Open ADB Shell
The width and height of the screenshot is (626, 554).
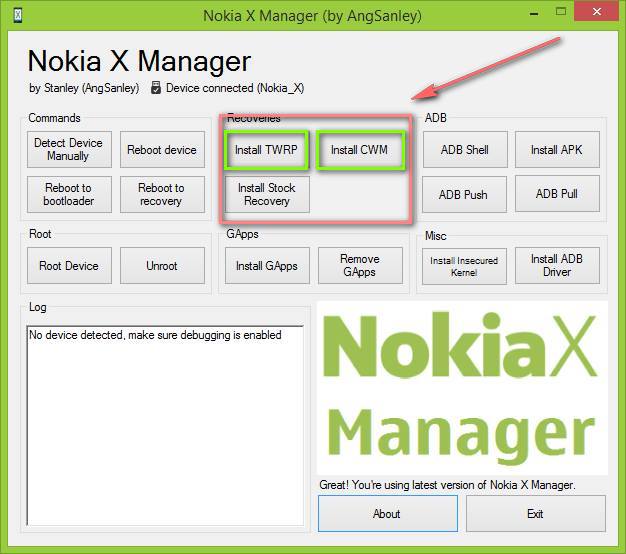coord(465,149)
